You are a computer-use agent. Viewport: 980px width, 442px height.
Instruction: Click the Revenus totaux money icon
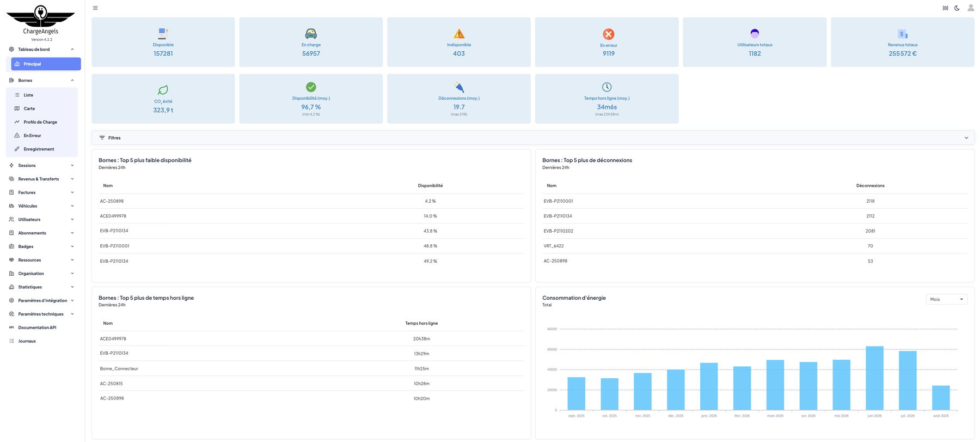point(903,34)
